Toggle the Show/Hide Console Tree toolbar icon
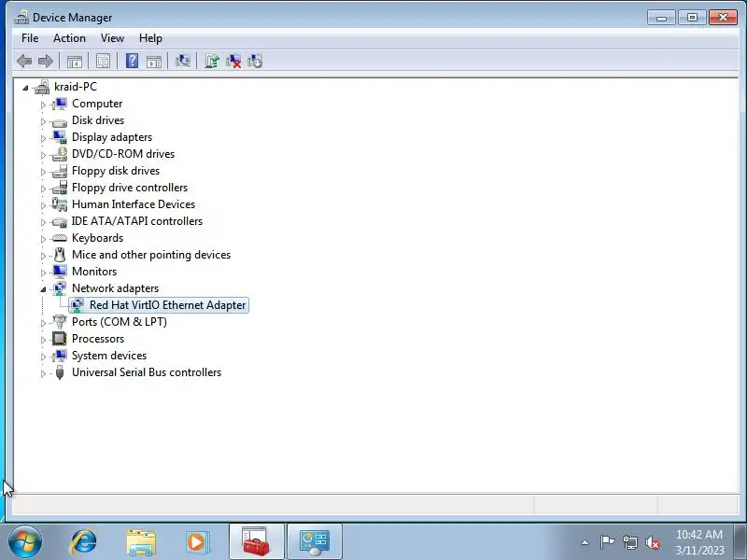The image size is (747, 560). point(75,61)
